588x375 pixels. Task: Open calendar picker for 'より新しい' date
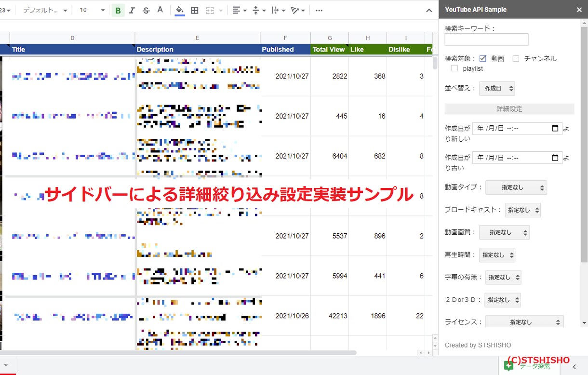555,128
